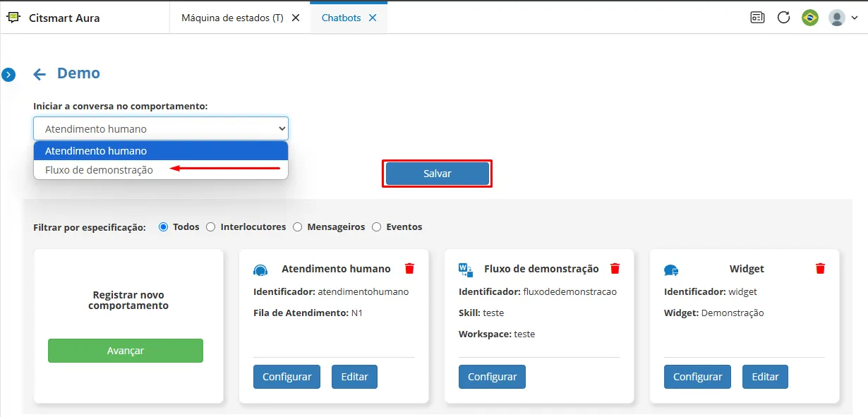Delete the Fluxo de demonstração behavior
This screenshot has height=417, width=868.
(615, 268)
